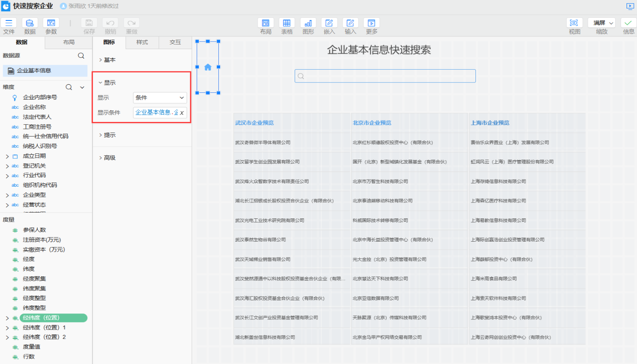Search data sources with magnifier icon

[81, 56]
